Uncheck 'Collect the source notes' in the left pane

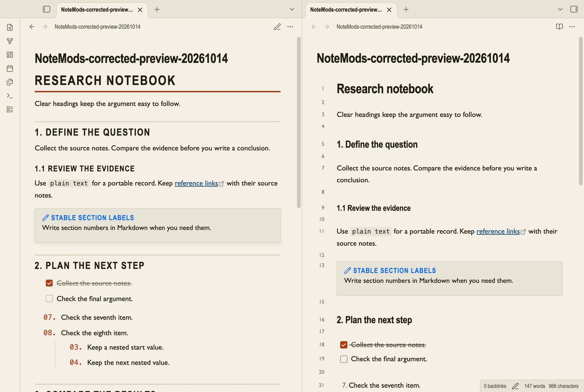49,283
